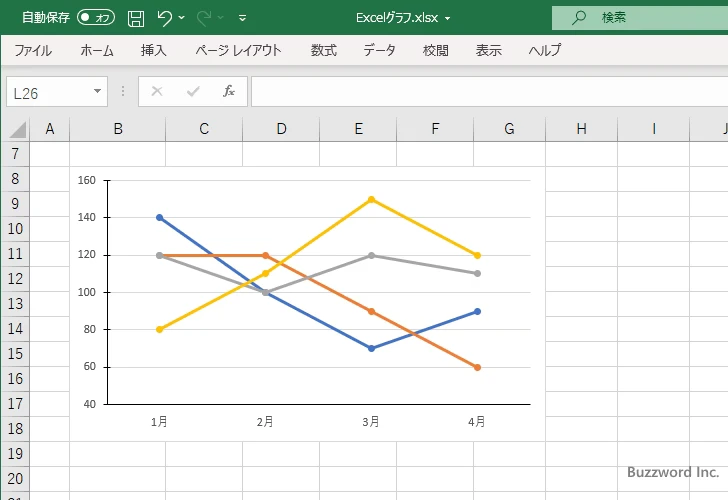Image resolution: width=728 pixels, height=500 pixels.
Task: Open the Excelグラフ.xlsx file name dropdown
Action: tap(448, 18)
